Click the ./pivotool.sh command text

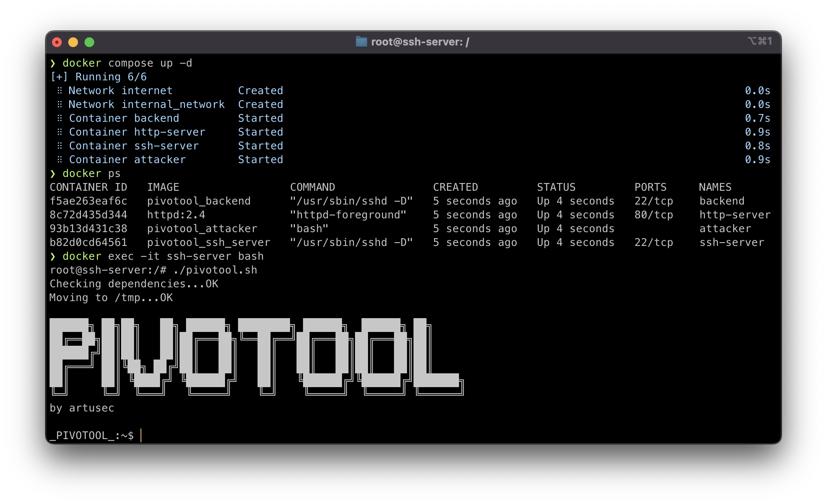pyautogui.click(x=215, y=270)
